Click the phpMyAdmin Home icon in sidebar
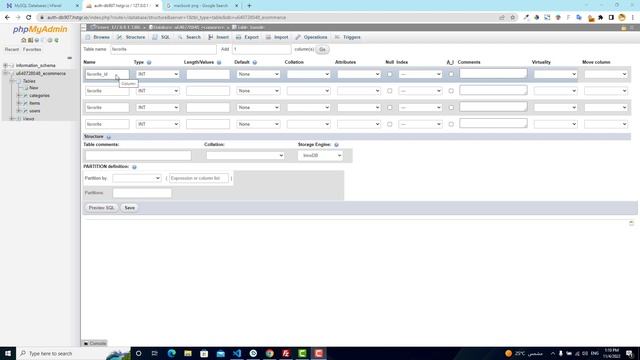 coord(24,40)
